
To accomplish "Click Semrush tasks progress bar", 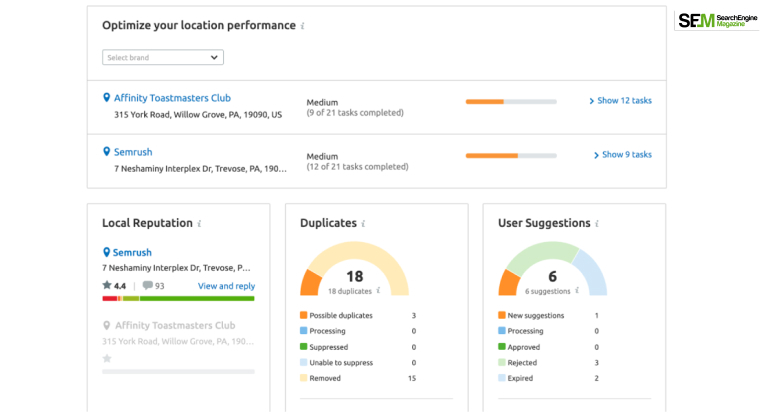I will pos(511,156).
